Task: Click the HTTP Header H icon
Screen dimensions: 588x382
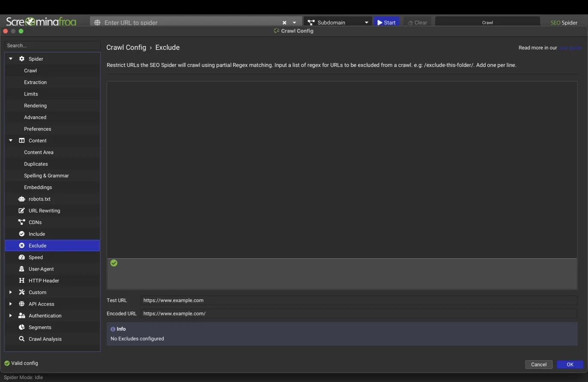Action: click(22, 280)
